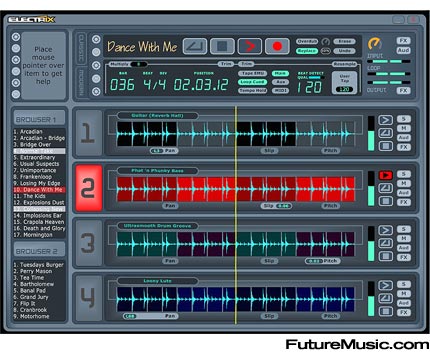The width and height of the screenshot is (430, 360).
Task: Click the red play icon on track 2
Action: (385, 175)
